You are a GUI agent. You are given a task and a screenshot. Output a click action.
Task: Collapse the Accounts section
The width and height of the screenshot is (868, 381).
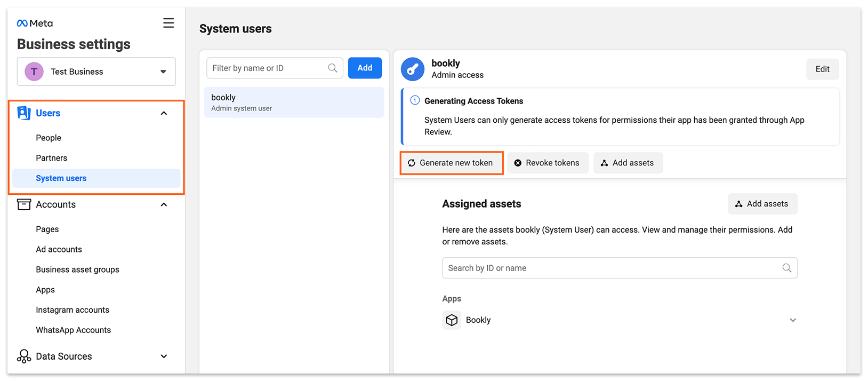(x=164, y=204)
